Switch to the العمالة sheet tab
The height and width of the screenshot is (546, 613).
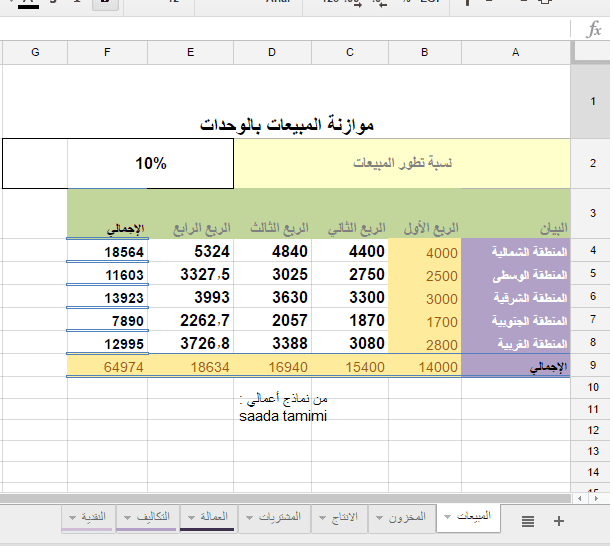coord(214,517)
